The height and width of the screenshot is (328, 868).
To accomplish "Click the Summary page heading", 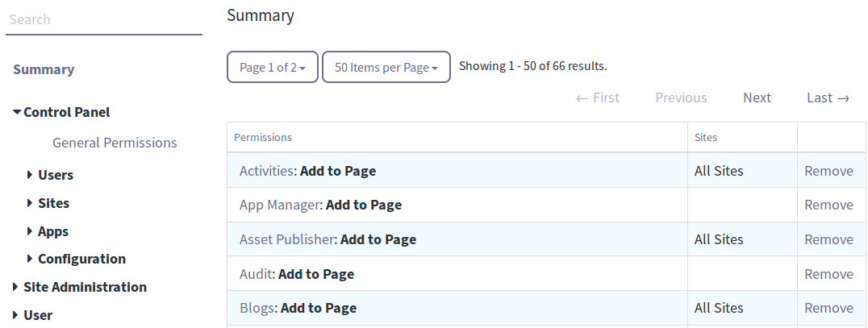I will click(x=261, y=15).
